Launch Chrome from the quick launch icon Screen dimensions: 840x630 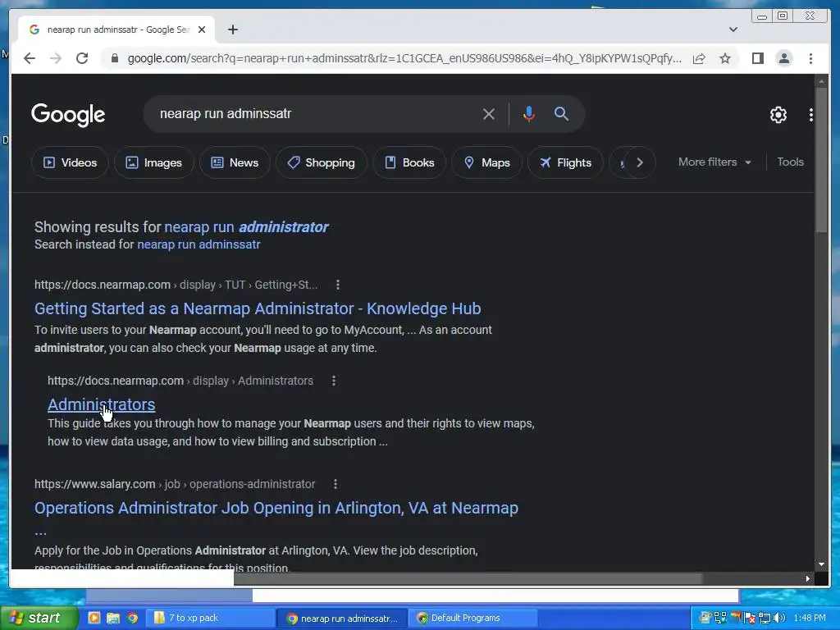132,619
